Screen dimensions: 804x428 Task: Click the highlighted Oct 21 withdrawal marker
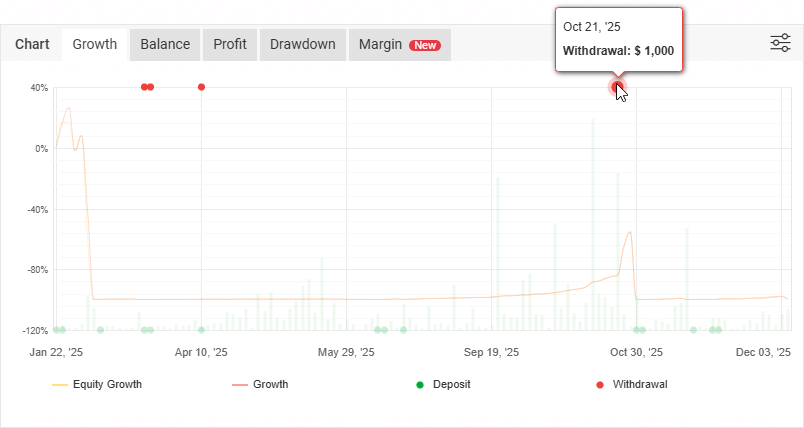tap(616, 87)
